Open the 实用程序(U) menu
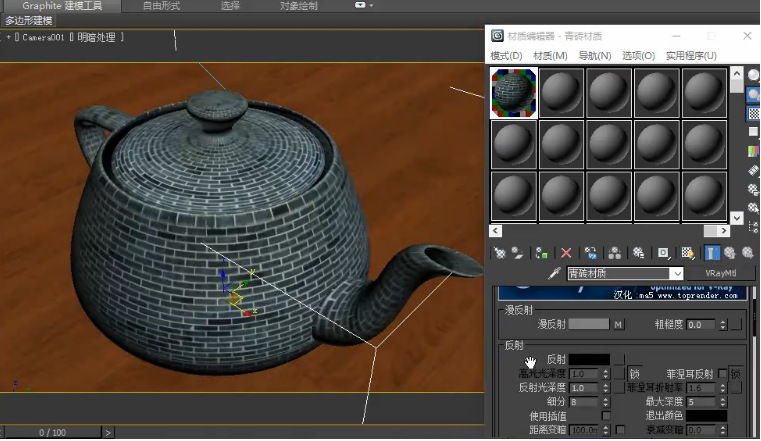 [x=691, y=56]
